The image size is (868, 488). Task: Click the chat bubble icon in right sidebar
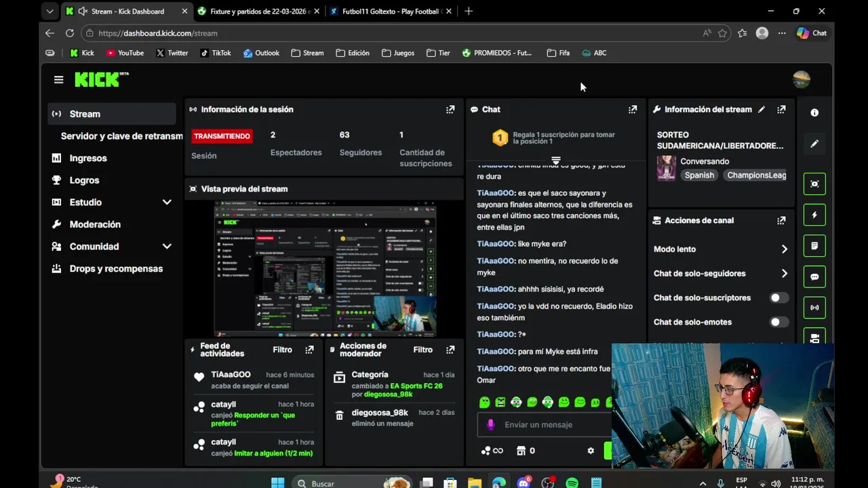pos(814,277)
